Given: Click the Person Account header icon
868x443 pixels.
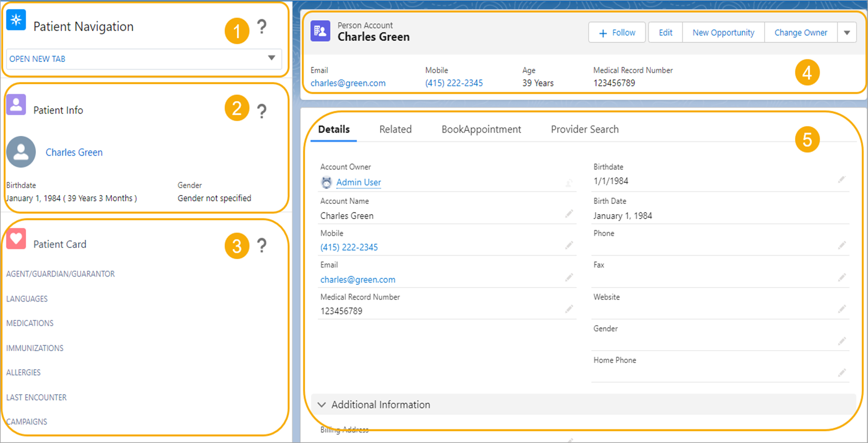Looking at the screenshot, I should tap(320, 31).
